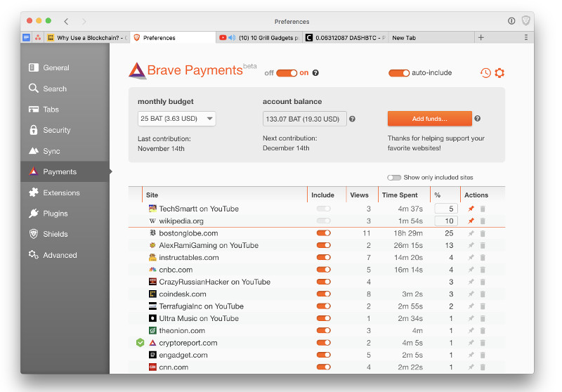
Task: Pin bostonglobe.com percentage
Action: (471, 233)
